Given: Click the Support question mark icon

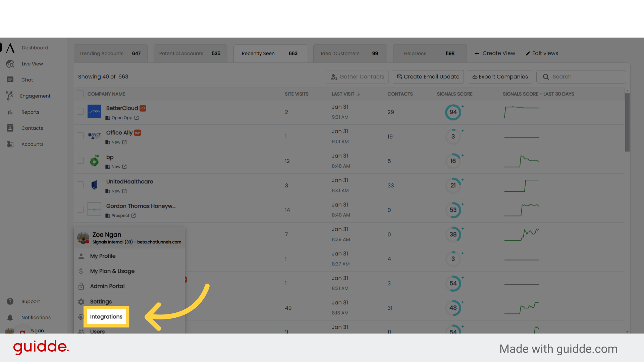Looking at the screenshot, I should (10, 301).
